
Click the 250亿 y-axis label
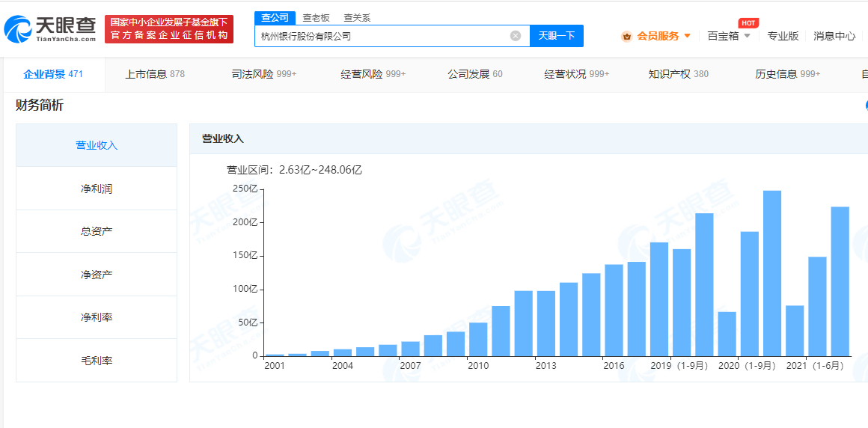[244, 189]
